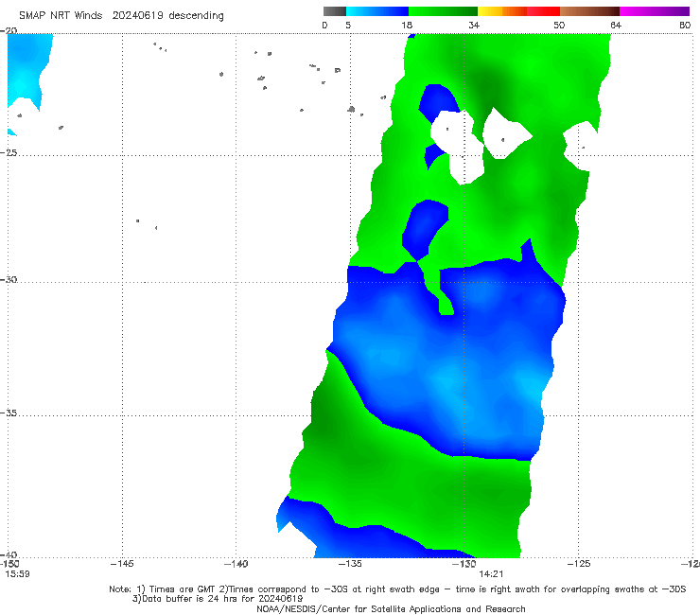Click the yellow-red 34-50 color bar segment
The height and width of the screenshot is (615, 700).
518,11
